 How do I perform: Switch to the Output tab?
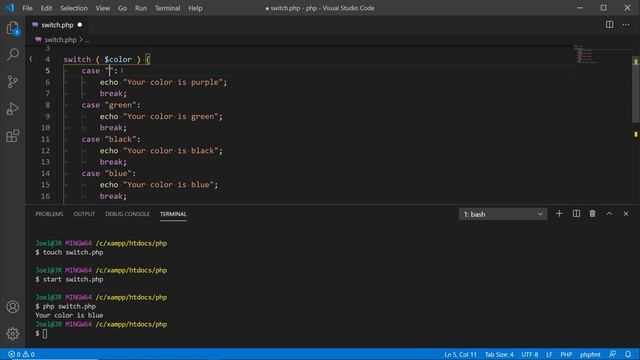coord(84,214)
